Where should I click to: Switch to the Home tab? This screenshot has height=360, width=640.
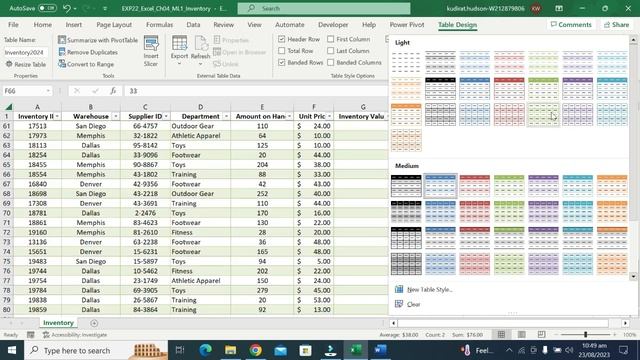click(42, 24)
